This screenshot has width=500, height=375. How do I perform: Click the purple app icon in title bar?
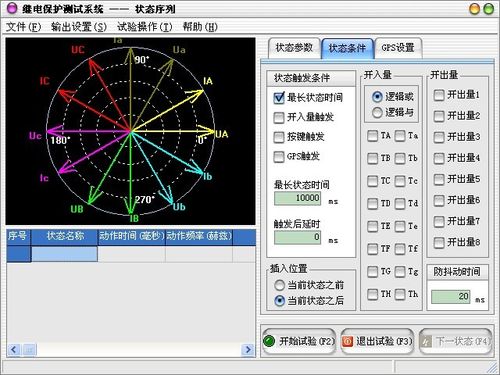pyautogui.click(x=12, y=8)
